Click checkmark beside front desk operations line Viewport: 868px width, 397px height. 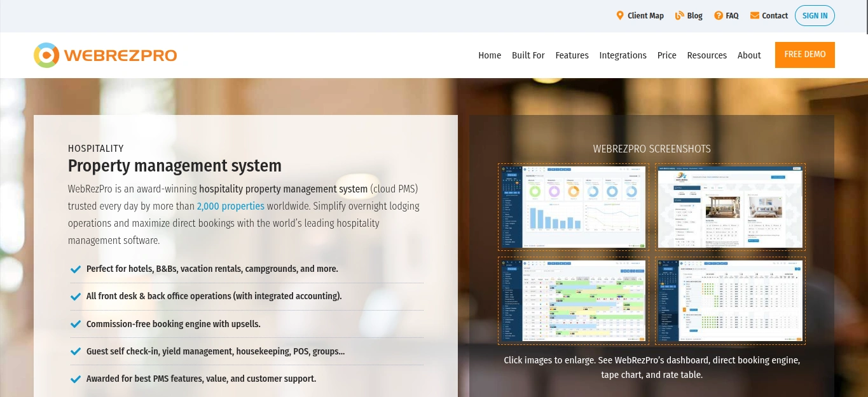tap(76, 297)
